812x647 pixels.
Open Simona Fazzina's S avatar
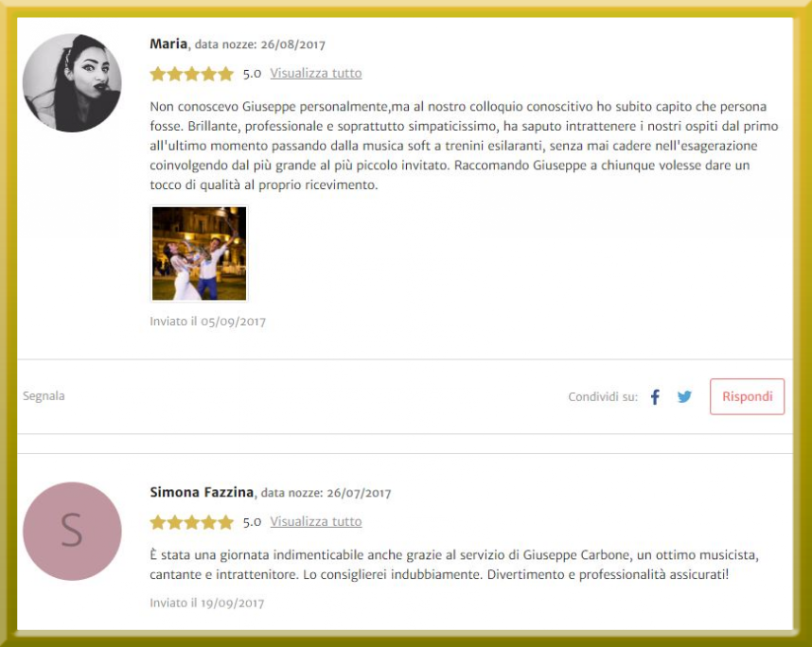(72, 531)
